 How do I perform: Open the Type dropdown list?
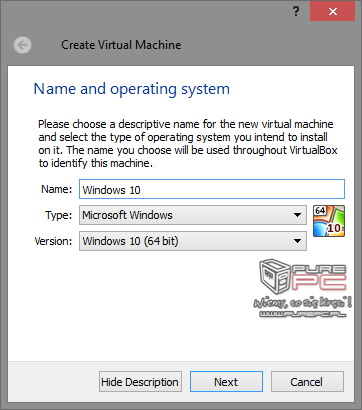click(193, 215)
